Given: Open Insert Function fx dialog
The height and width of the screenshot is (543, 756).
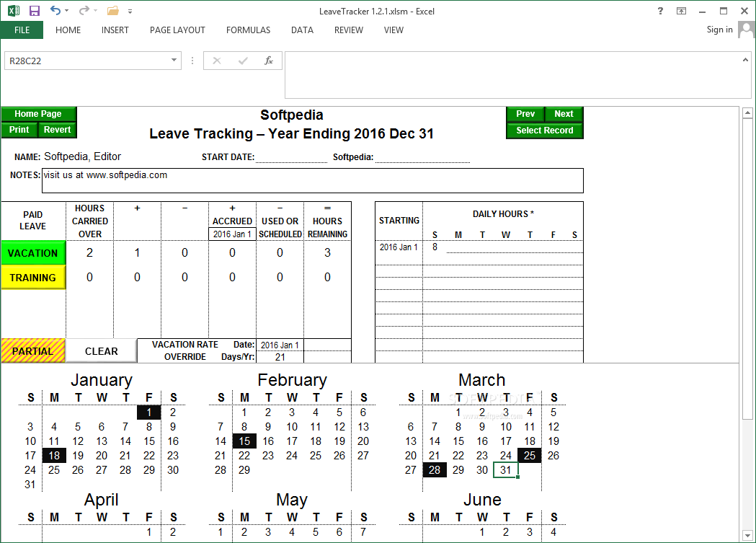Looking at the screenshot, I should (x=269, y=61).
